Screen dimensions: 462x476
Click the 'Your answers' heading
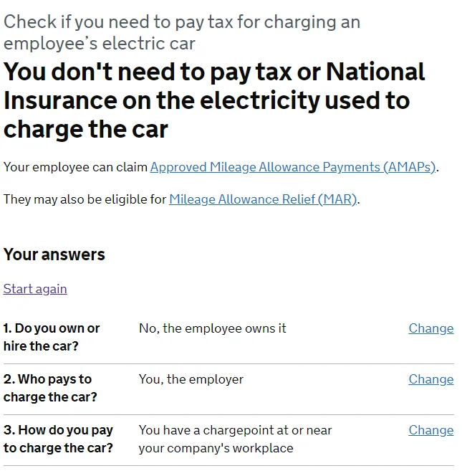[54, 254]
